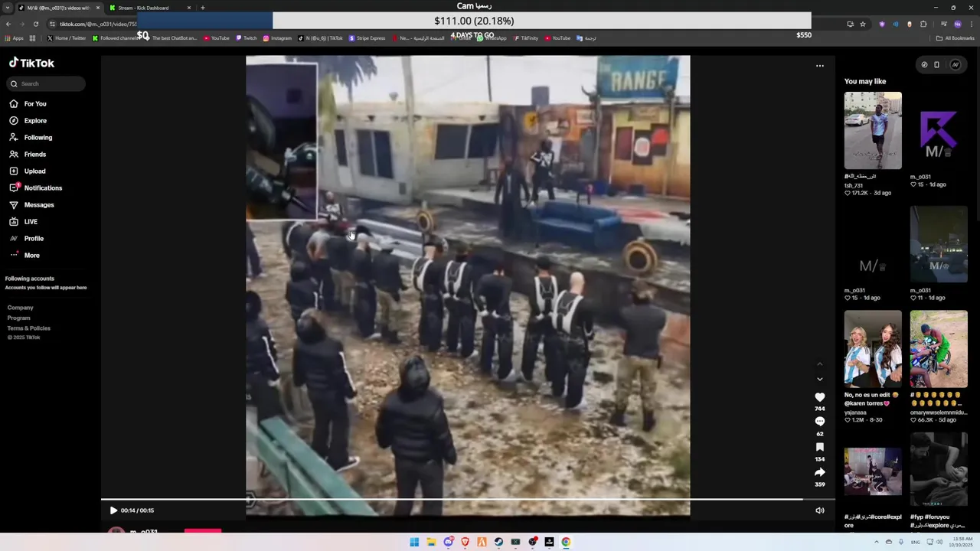Screen dimensions: 980x551
Task: Expand the More menu in sidebar
Action: pos(24,255)
